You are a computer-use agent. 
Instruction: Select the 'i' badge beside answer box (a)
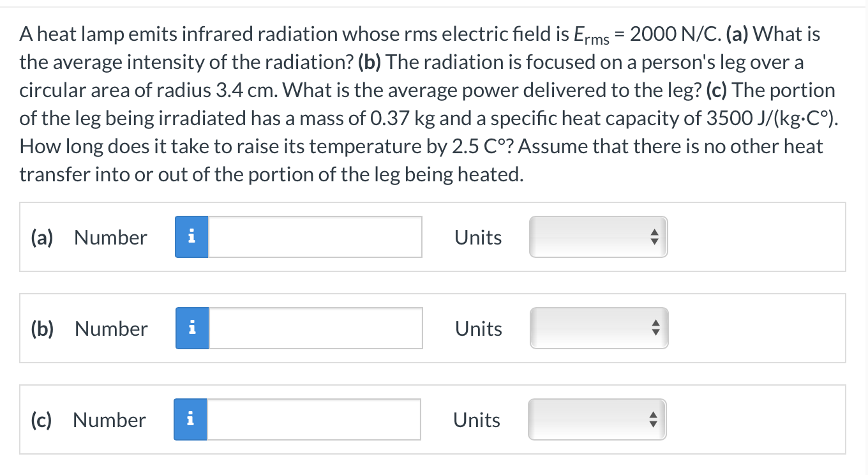tap(191, 237)
